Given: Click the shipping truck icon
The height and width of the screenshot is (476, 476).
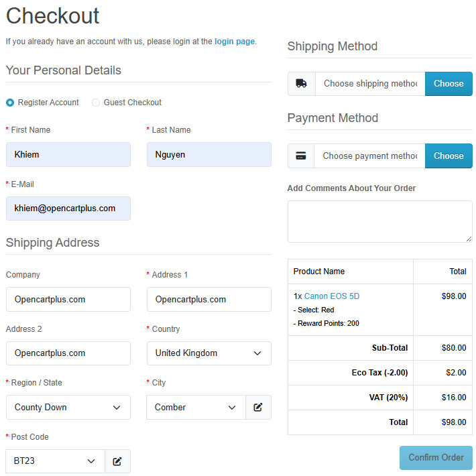Looking at the screenshot, I should click(x=301, y=84).
